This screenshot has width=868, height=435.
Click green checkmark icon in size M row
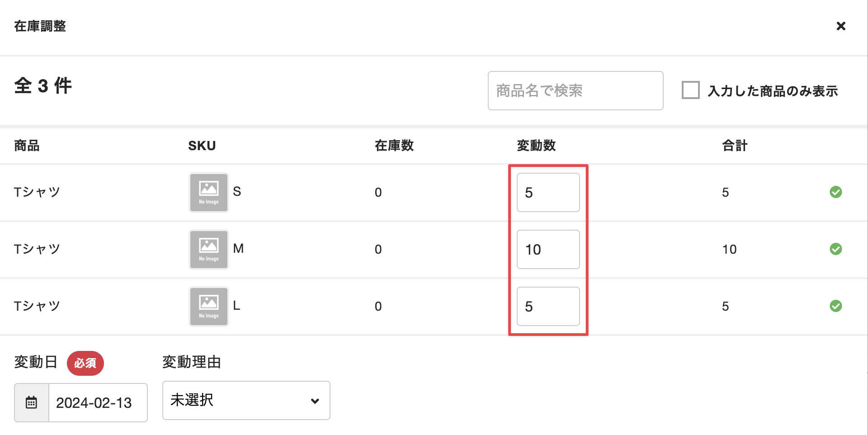tap(835, 249)
